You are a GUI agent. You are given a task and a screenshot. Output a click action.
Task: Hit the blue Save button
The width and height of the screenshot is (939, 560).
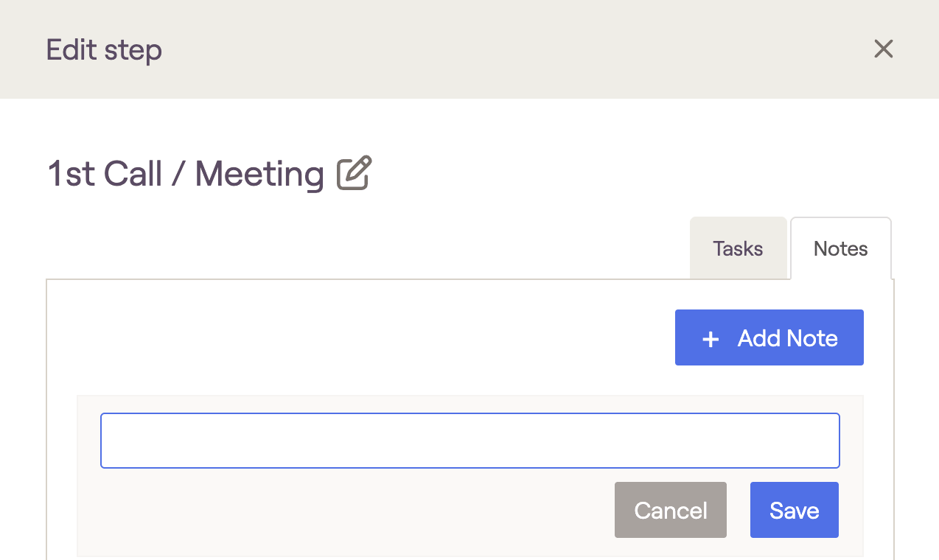point(794,510)
